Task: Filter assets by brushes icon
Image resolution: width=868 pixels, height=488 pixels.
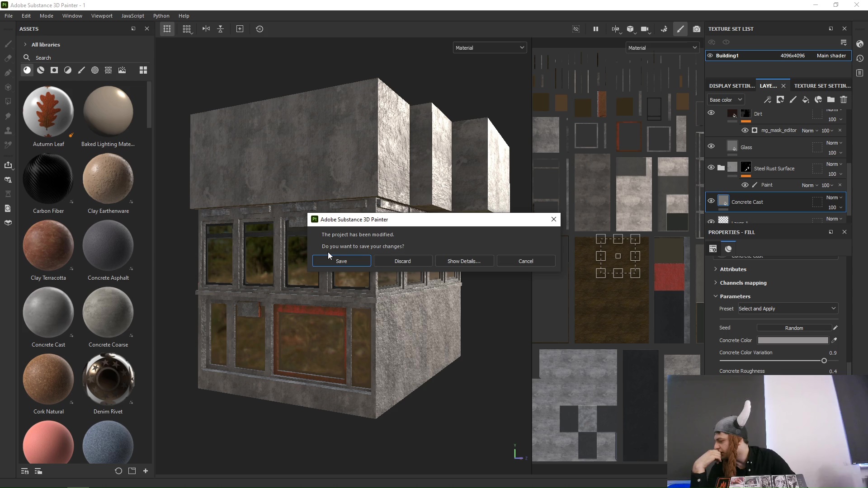Action: point(81,70)
